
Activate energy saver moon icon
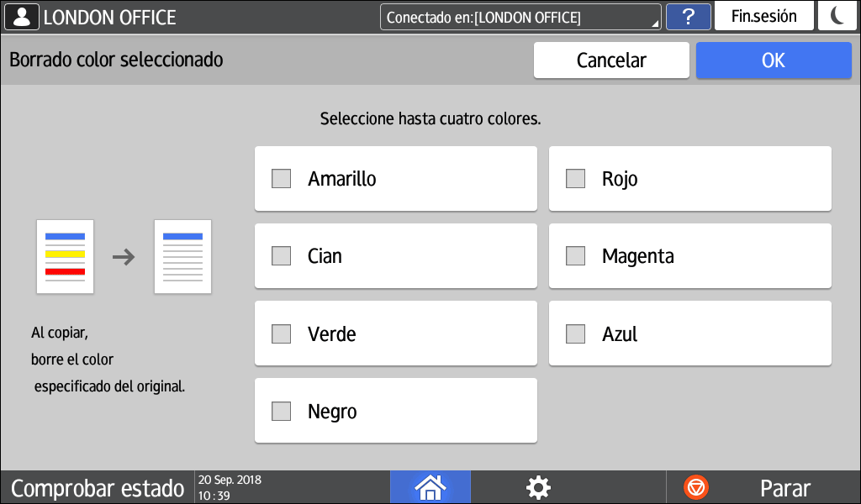[x=837, y=17]
